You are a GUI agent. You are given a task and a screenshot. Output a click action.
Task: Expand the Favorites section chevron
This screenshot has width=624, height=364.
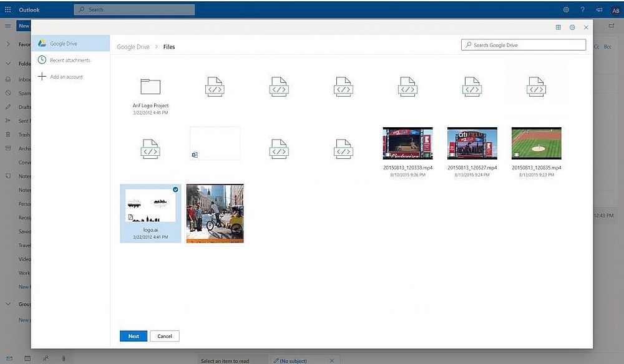(8, 45)
